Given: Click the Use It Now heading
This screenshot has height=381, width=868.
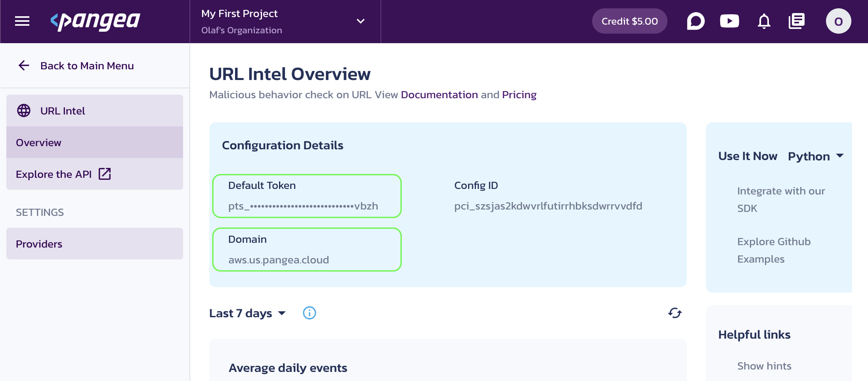Looking at the screenshot, I should pos(748,156).
